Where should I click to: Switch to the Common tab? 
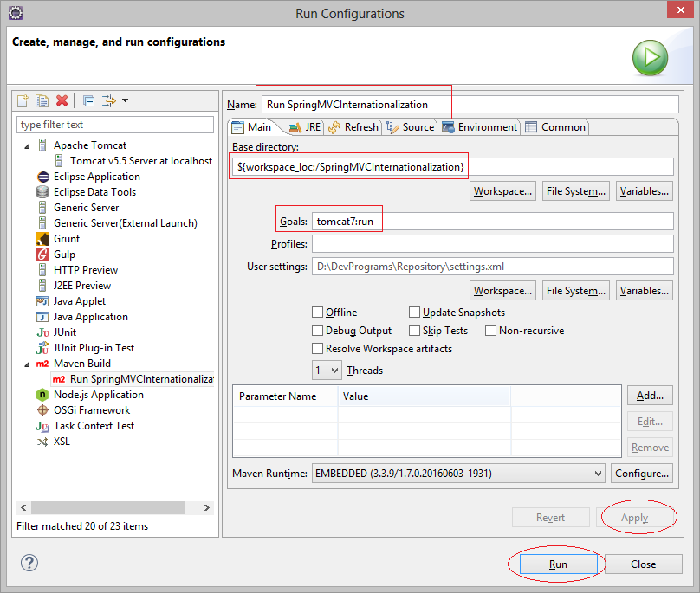pyautogui.click(x=555, y=127)
